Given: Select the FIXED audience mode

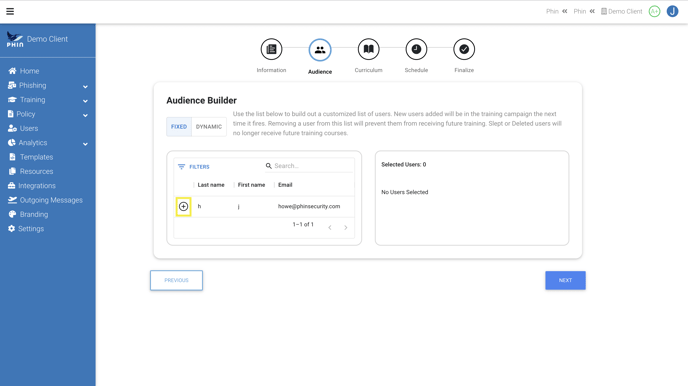Looking at the screenshot, I should pyautogui.click(x=179, y=127).
